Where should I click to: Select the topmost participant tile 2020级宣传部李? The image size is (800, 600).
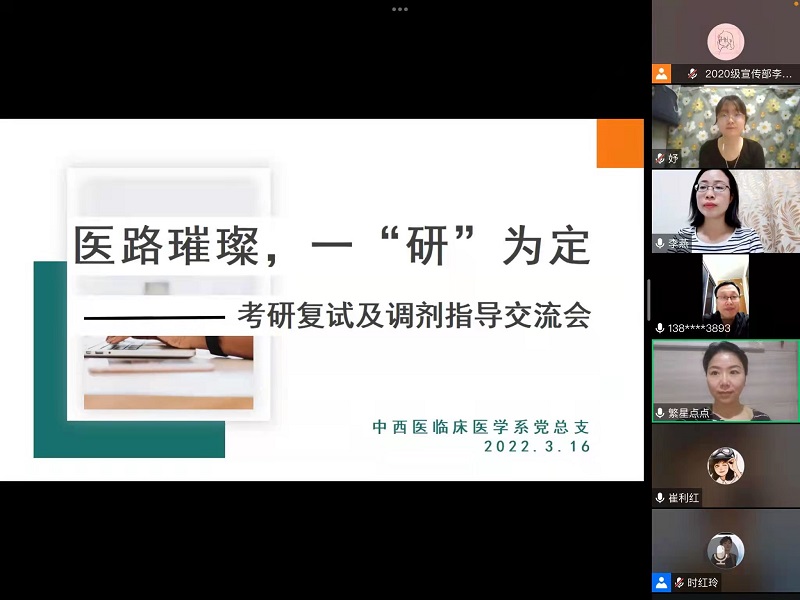725,40
